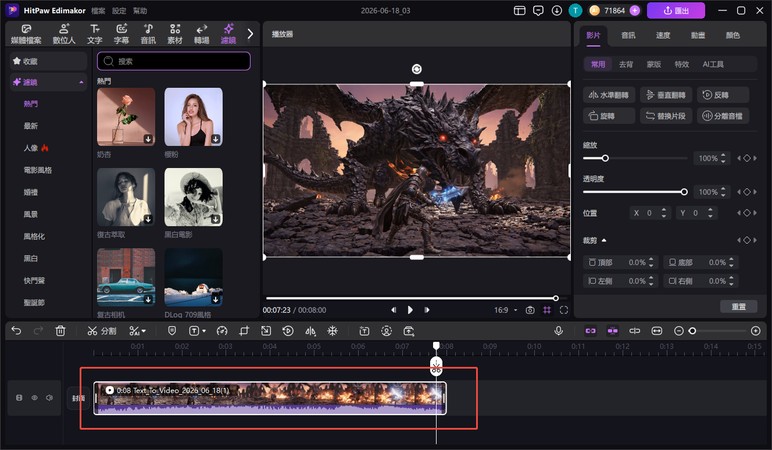Open the 字幕 subtitles panel

tap(121, 34)
